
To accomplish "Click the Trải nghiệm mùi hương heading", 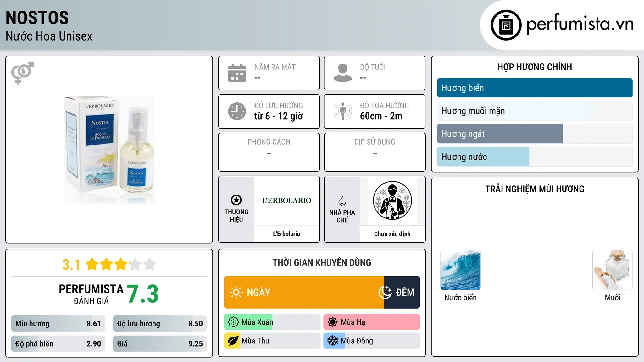I will (x=535, y=189).
